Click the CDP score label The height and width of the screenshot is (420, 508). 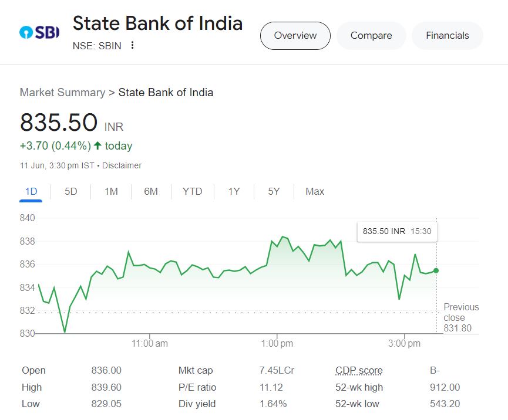pyautogui.click(x=359, y=370)
